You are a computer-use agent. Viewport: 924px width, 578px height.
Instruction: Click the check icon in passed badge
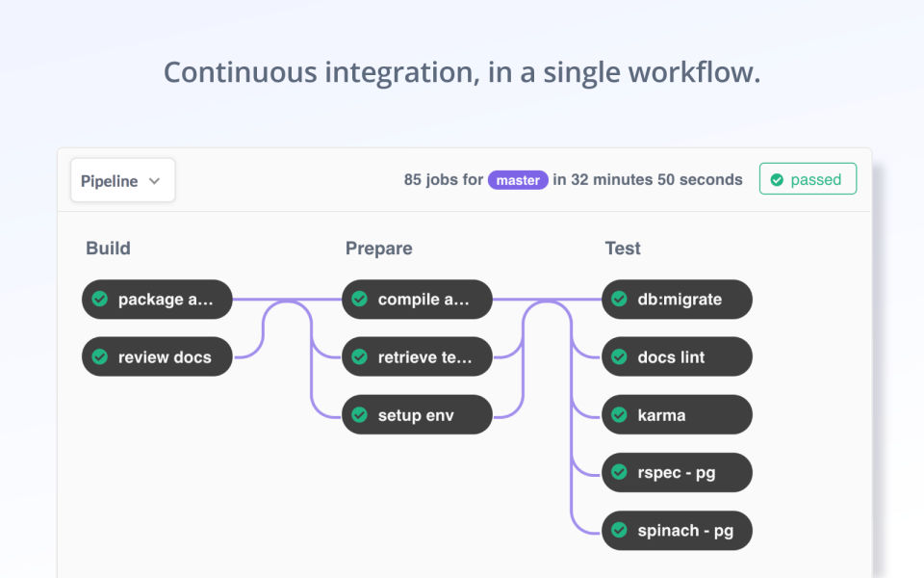pyautogui.click(x=777, y=180)
